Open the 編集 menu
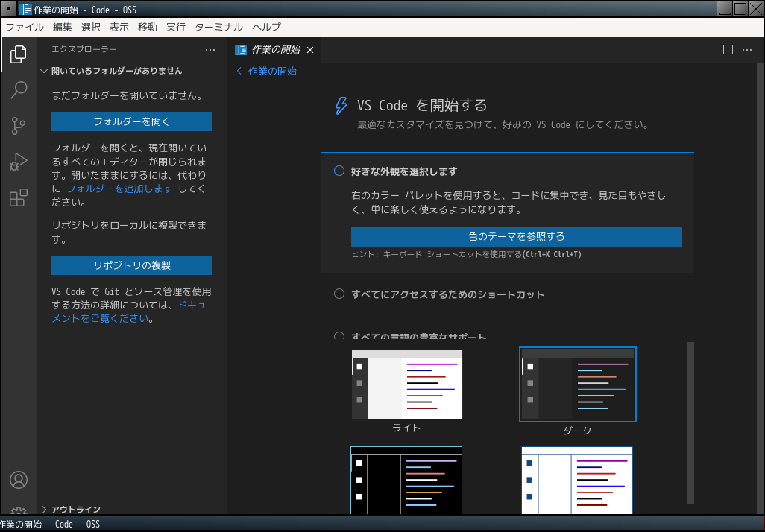Image resolution: width=765 pixels, height=532 pixels. coord(62,27)
